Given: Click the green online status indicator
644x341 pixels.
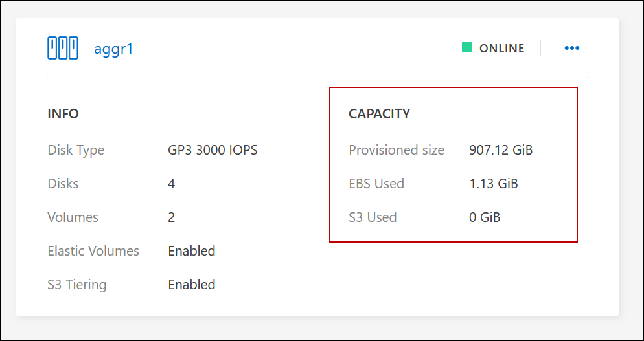Looking at the screenshot, I should click(466, 47).
